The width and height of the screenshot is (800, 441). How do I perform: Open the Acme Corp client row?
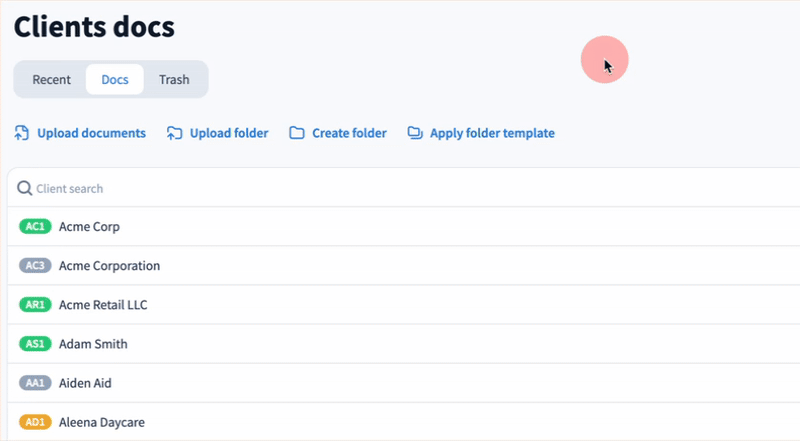(x=89, y=227)
